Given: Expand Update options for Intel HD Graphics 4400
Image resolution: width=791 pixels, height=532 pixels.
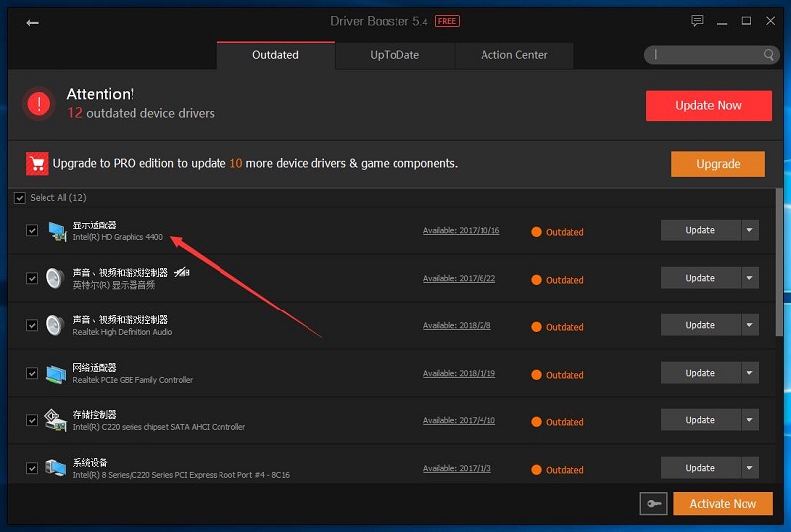Looking at the screenshot, I should 749,230.
